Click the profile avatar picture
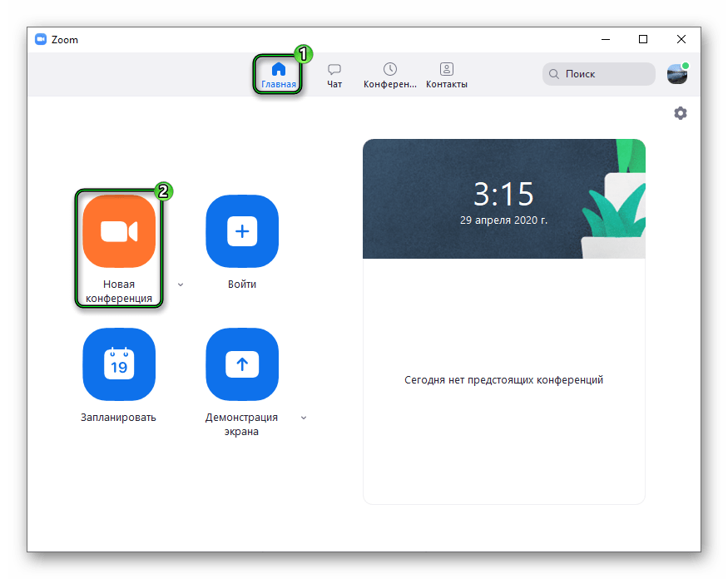The width and height of the screenshot is (728, 579). pyautogui.click(x=677, y=74)
